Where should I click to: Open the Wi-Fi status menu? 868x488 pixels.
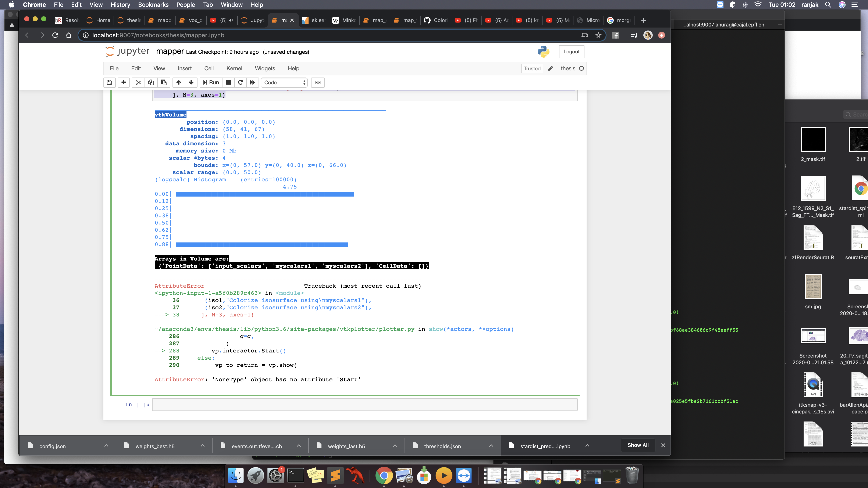(758, 5)
